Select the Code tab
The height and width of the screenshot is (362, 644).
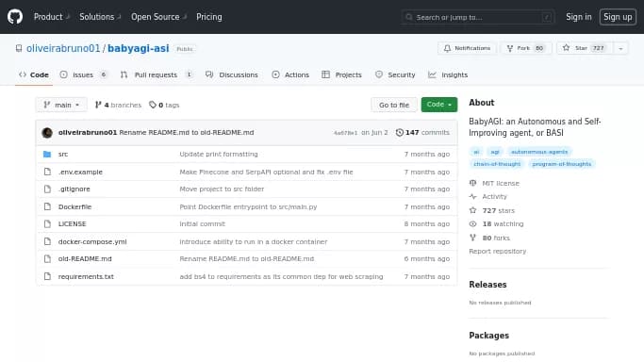coord(34,74)
